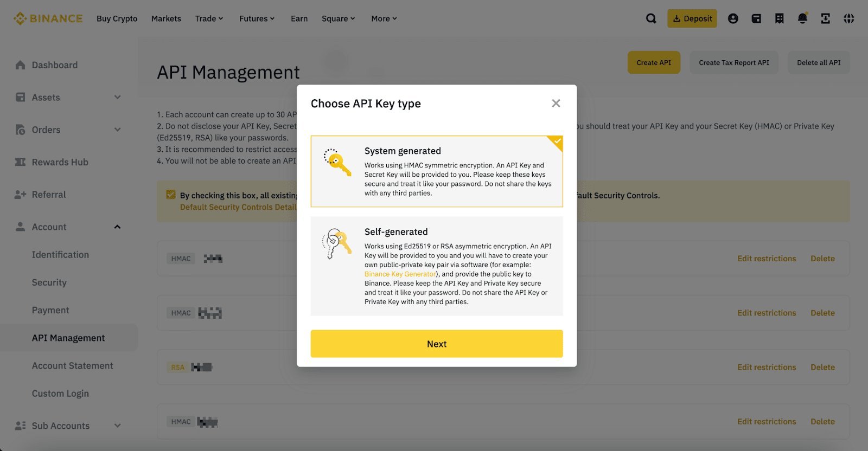Toggle the Default Security Controls checkbox

171,195
